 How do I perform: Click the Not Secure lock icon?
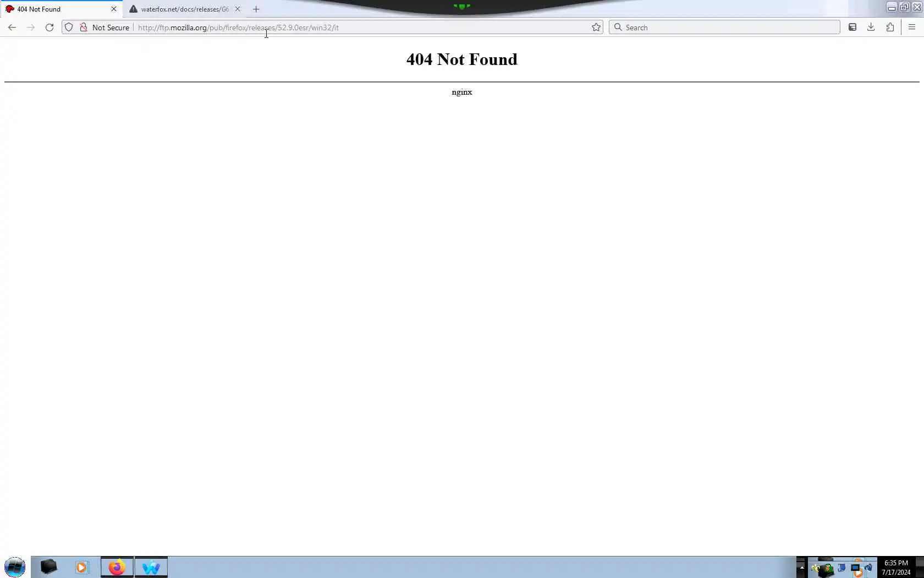84,28
